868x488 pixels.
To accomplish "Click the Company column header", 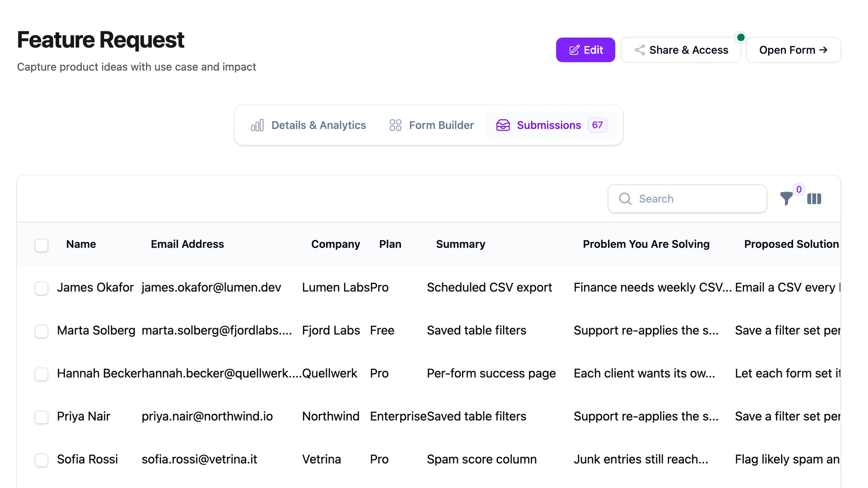I will coord(335,244).
